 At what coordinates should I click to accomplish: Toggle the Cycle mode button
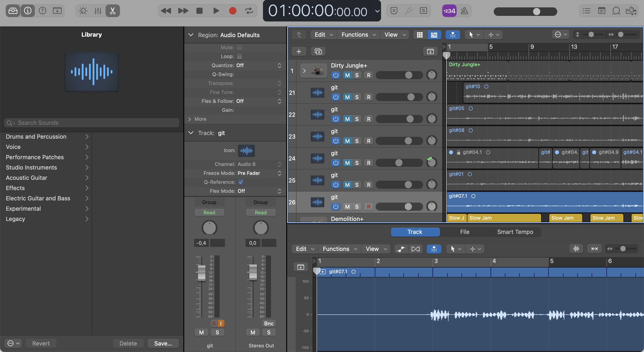click(249, 11)
